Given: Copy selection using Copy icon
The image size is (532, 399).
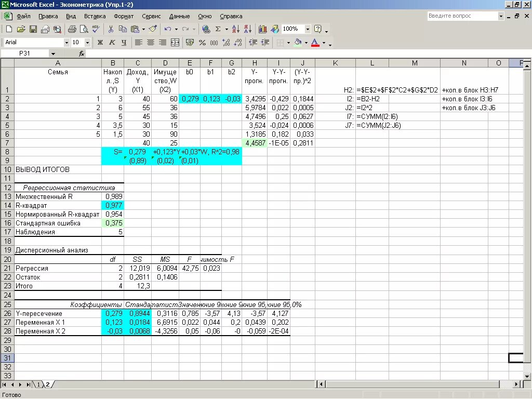Looking at the screenshot, I should coord(123,29).
